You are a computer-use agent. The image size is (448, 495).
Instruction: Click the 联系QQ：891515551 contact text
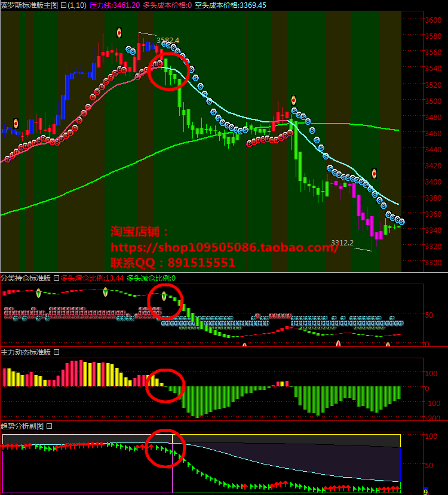click(x=173, y=263)
